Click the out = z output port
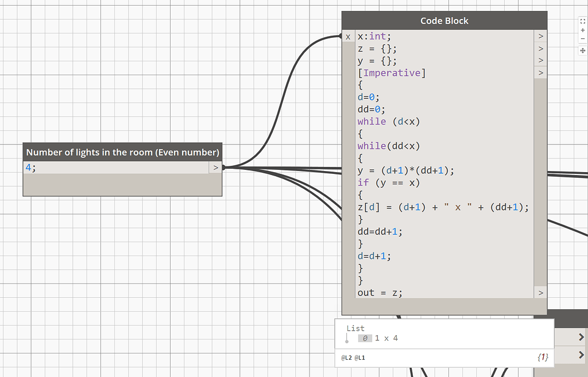 click(x=540, y=293)
